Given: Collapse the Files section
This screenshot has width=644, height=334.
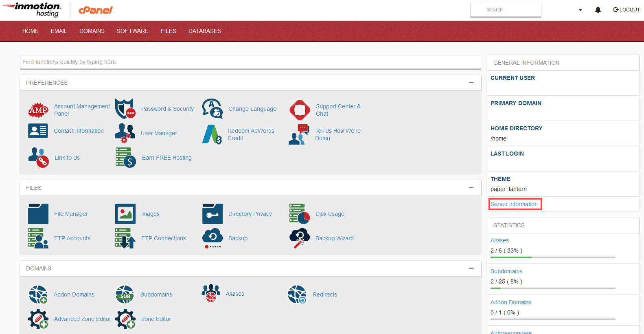Looking at the screenshot, I should point(471,188).
